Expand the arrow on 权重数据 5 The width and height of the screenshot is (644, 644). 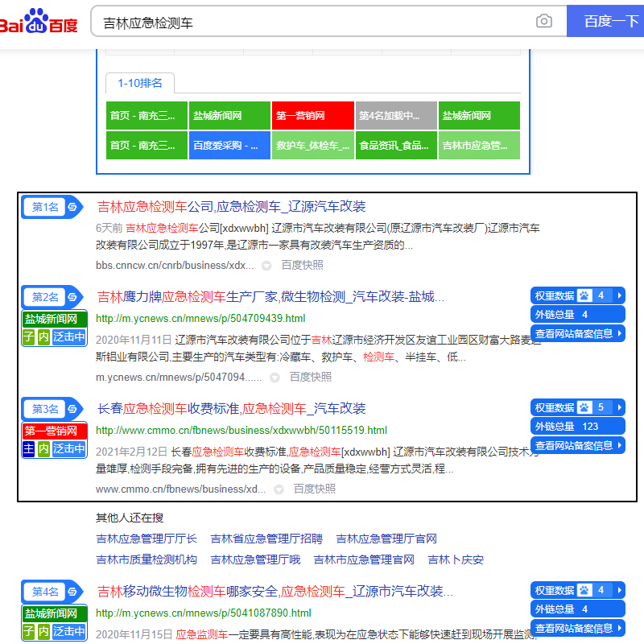click(x=619, y=407)
